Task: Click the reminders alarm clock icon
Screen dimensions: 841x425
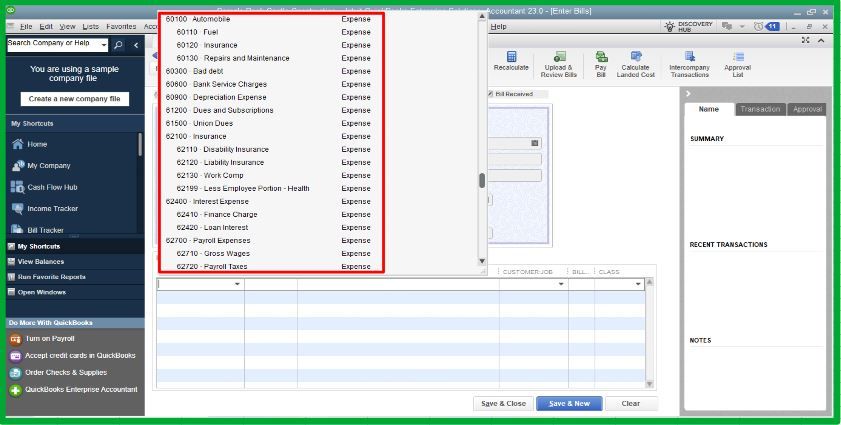Action: 758,26
